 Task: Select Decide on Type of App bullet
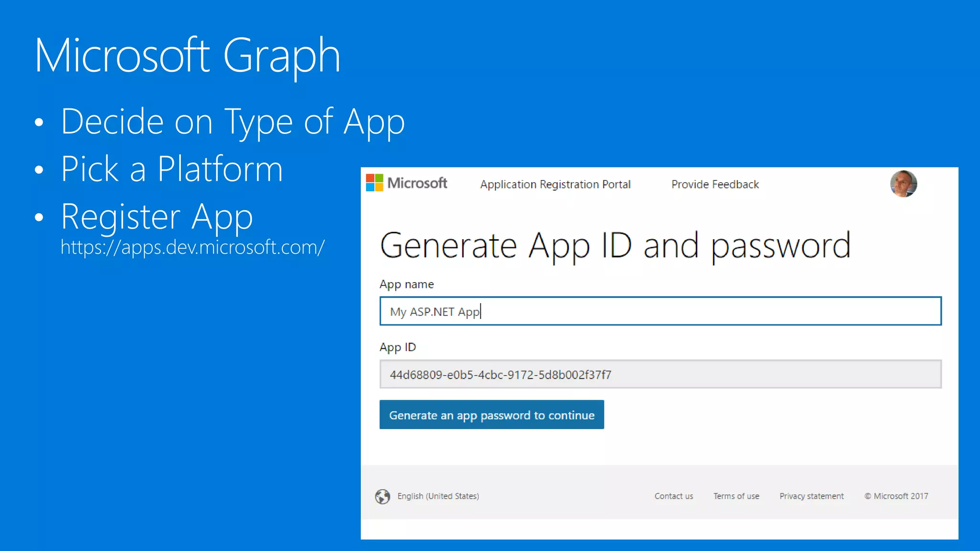[233, 122]
